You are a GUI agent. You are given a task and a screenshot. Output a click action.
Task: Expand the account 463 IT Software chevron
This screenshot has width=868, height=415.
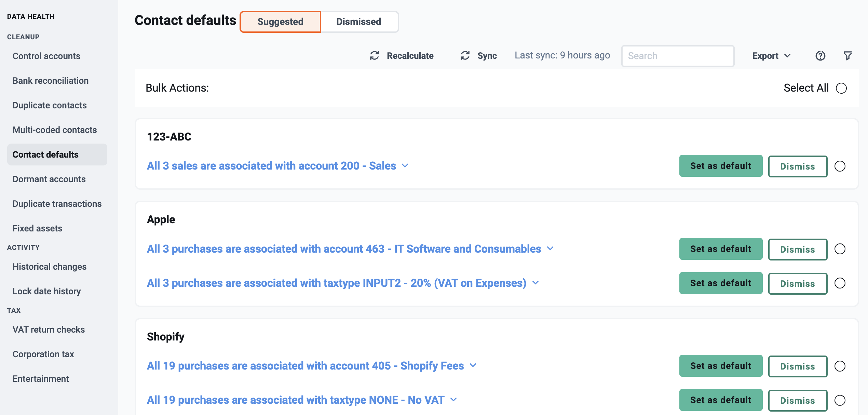pos(550,249)
